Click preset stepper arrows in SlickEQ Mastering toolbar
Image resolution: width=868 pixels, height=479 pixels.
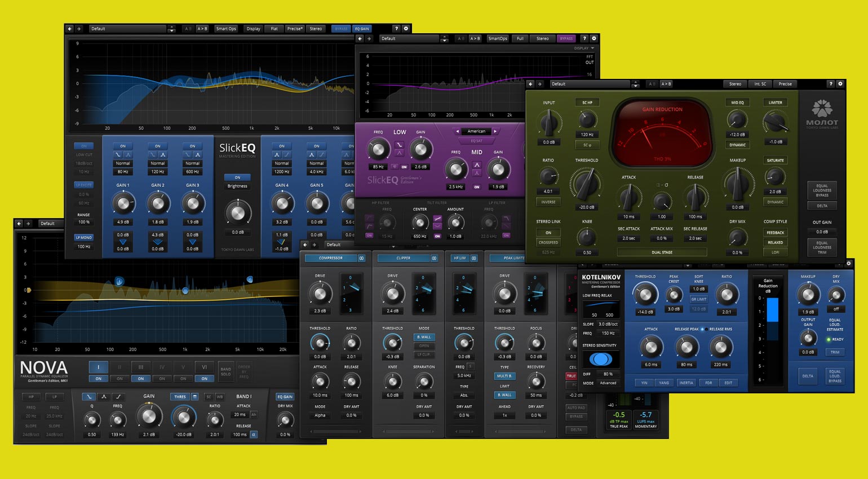pos(172,28)
